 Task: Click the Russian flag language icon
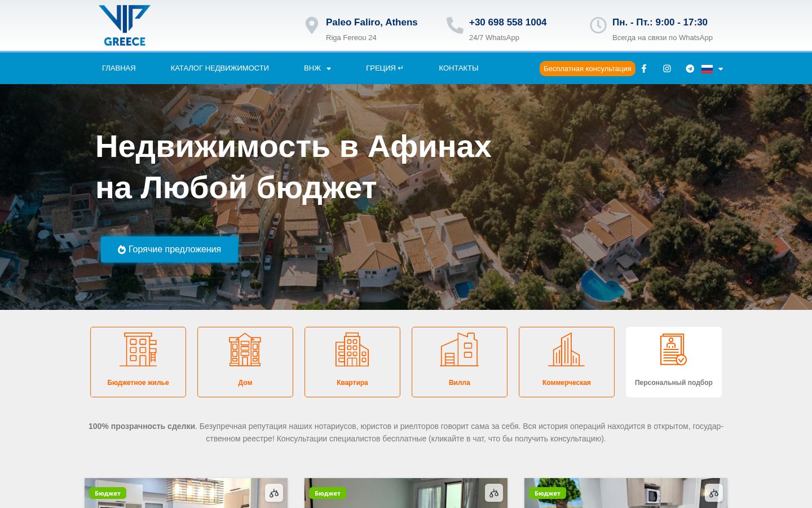pyautogui.click(x=707, y=69)
